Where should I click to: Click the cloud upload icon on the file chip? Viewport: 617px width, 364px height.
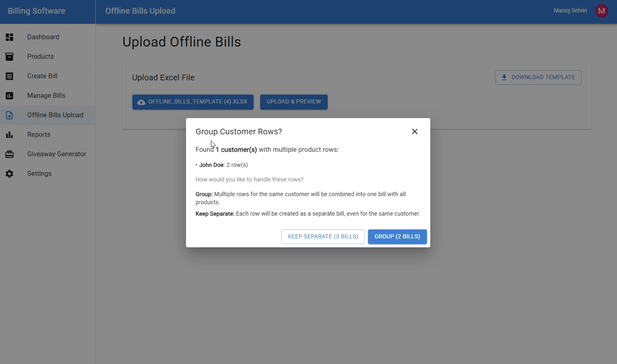coord(141,102)
